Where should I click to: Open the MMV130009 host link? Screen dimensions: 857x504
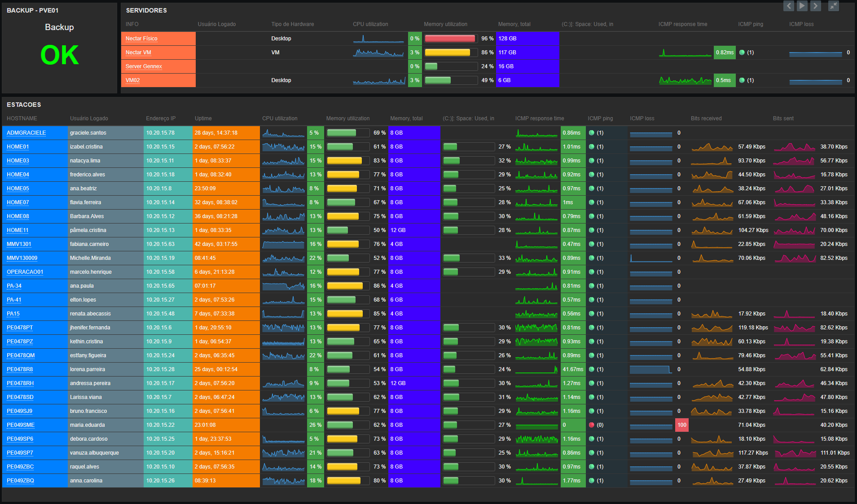22,258
